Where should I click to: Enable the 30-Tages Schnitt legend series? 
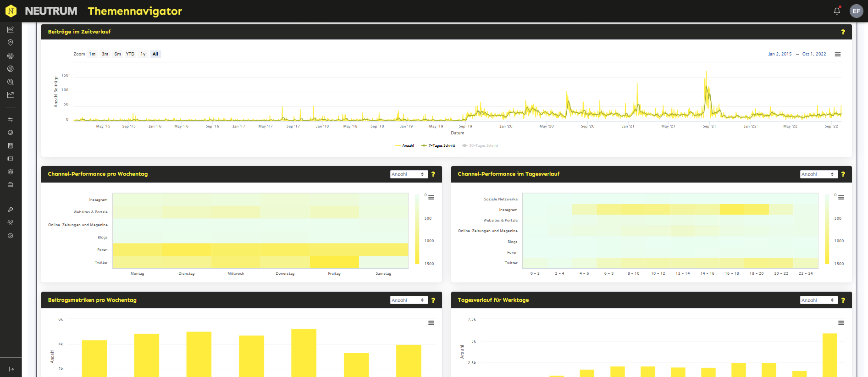click(x=480, y=145)
